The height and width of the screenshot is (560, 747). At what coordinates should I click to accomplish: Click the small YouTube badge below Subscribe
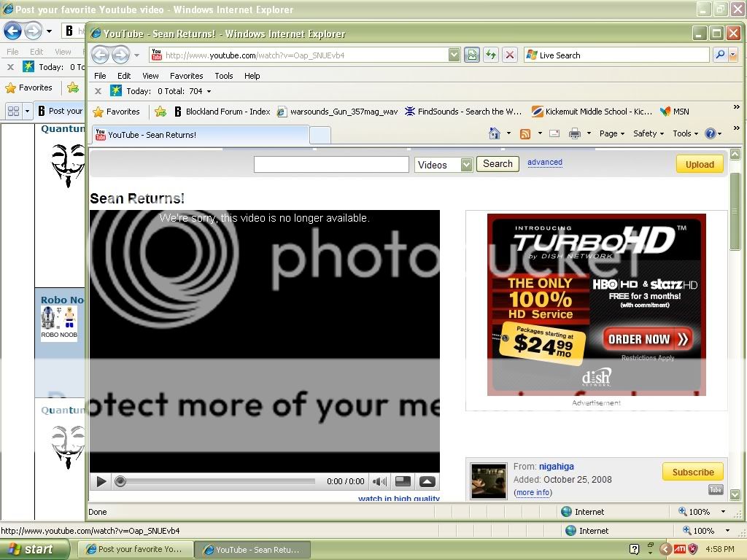point(716,489)
